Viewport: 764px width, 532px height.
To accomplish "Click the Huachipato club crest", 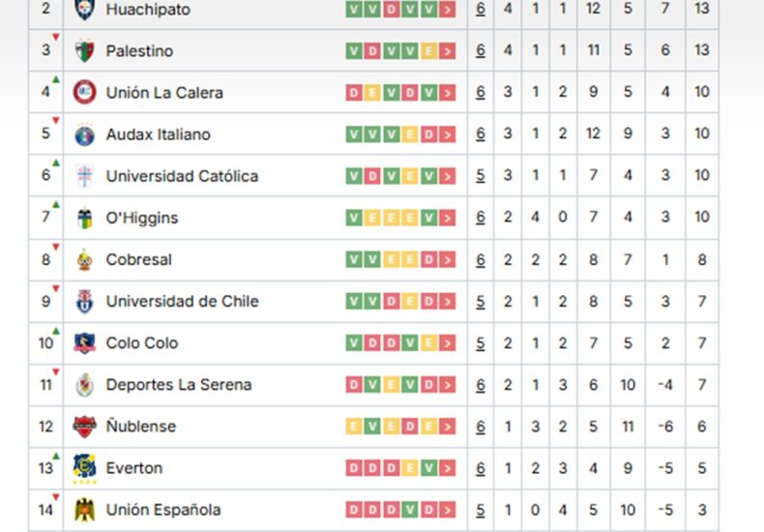I will point(84,9).
